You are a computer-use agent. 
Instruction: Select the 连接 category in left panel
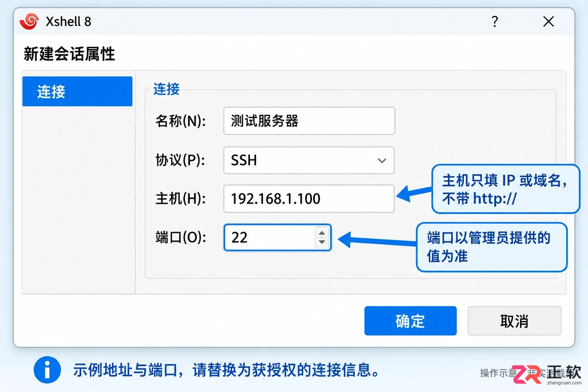(x=78, y=91)
